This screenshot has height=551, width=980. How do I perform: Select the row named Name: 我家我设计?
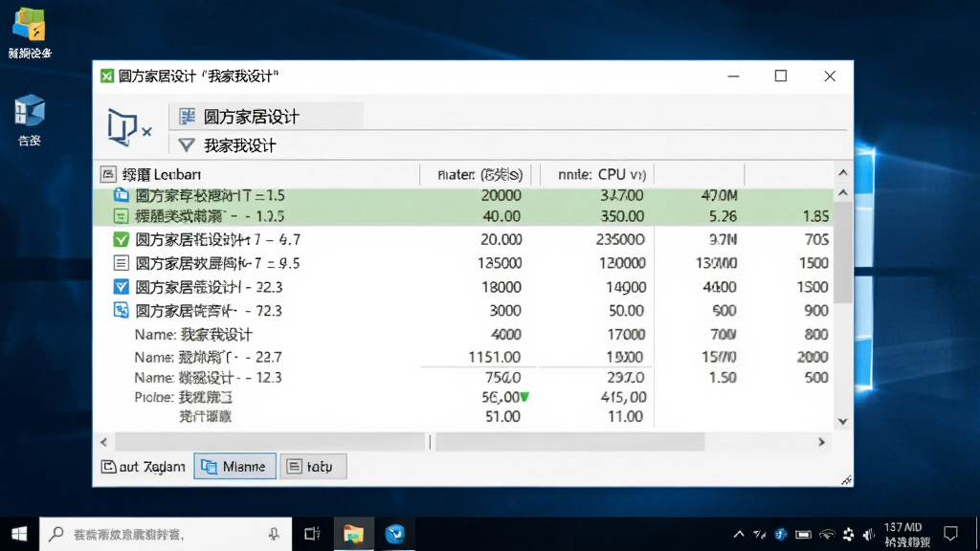tap(465, 334)
